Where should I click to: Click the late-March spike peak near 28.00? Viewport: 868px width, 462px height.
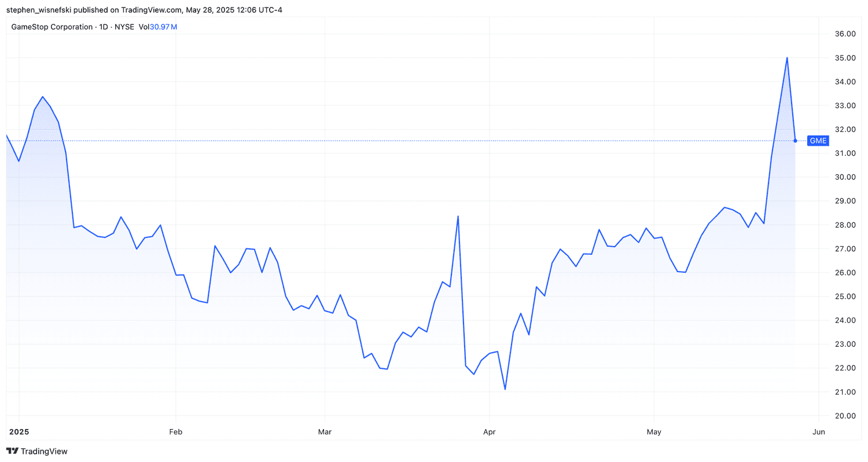point(458,217)
